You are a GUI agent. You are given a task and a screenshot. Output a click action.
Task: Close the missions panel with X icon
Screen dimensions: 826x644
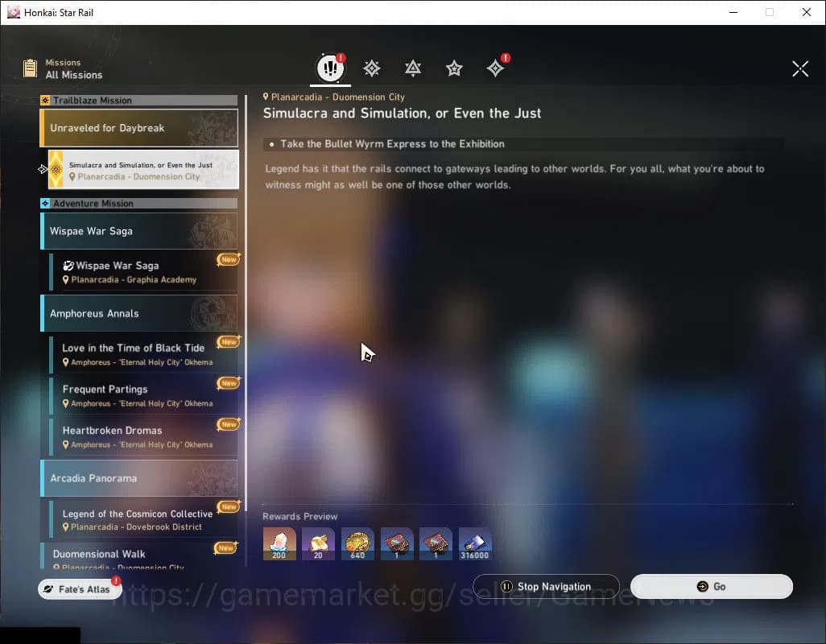tap(799, 68)
